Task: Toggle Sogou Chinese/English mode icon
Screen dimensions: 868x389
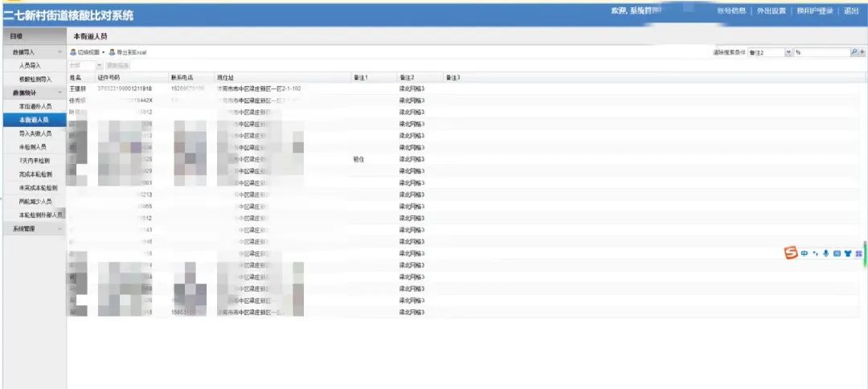Action: (x=805, y=253)
